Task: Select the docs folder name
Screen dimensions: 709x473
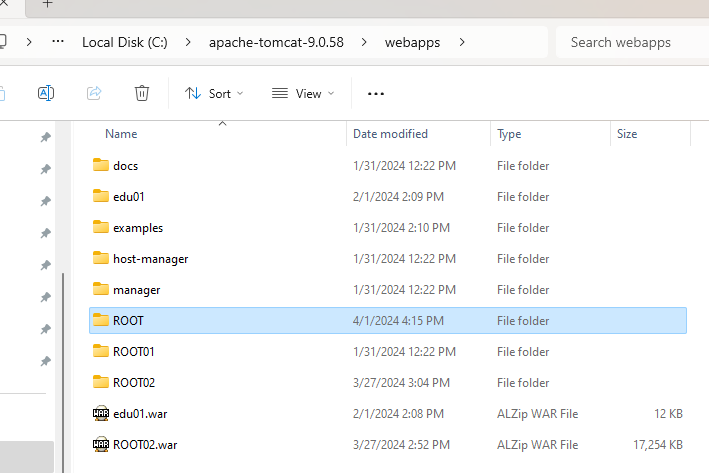Action: (x=126, y=166)
